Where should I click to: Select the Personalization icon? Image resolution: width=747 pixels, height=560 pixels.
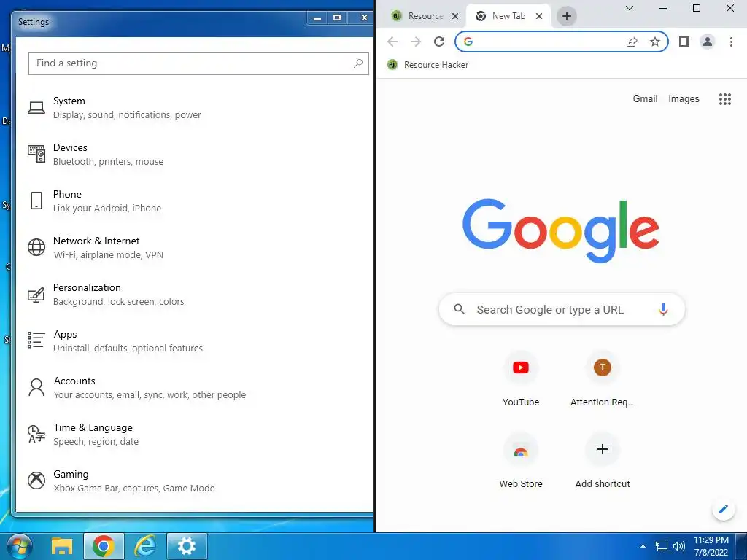coord(36,295)
